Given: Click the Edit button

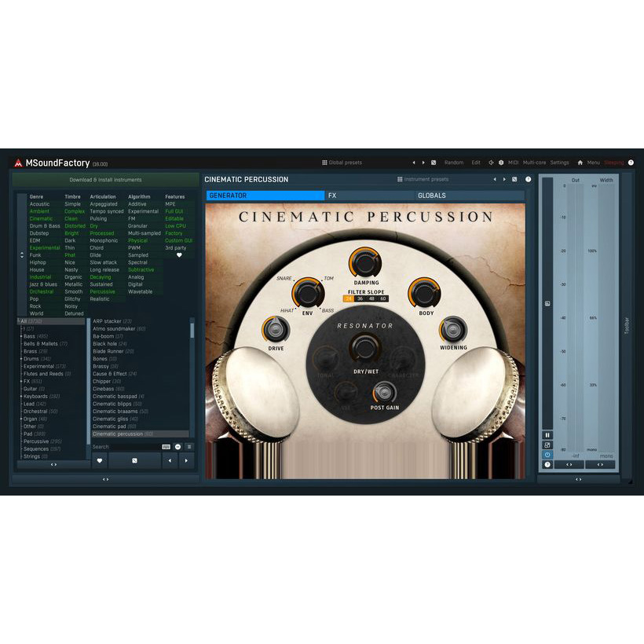Looking at the screenshot, I should pos(476,163).
